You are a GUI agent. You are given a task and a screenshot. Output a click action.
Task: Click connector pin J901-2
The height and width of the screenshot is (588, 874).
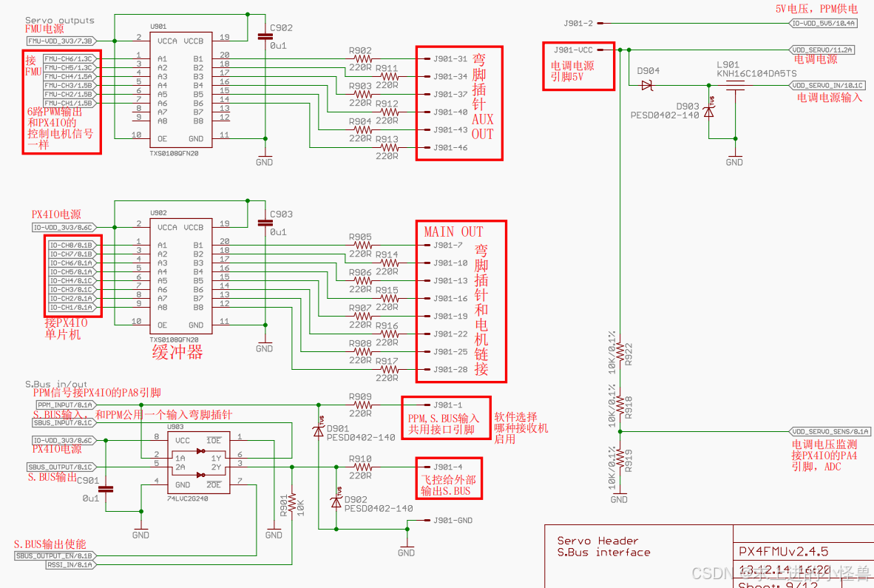[x=578, y=24]
